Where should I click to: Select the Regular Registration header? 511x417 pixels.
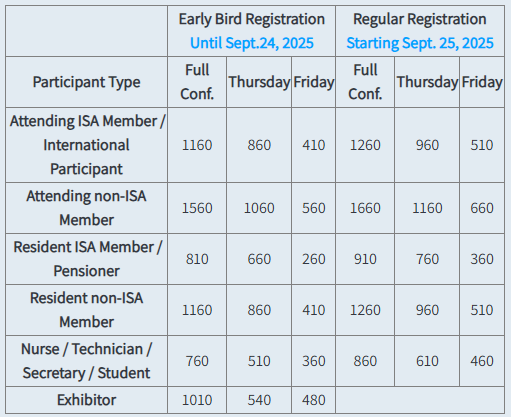pos(420,19)
